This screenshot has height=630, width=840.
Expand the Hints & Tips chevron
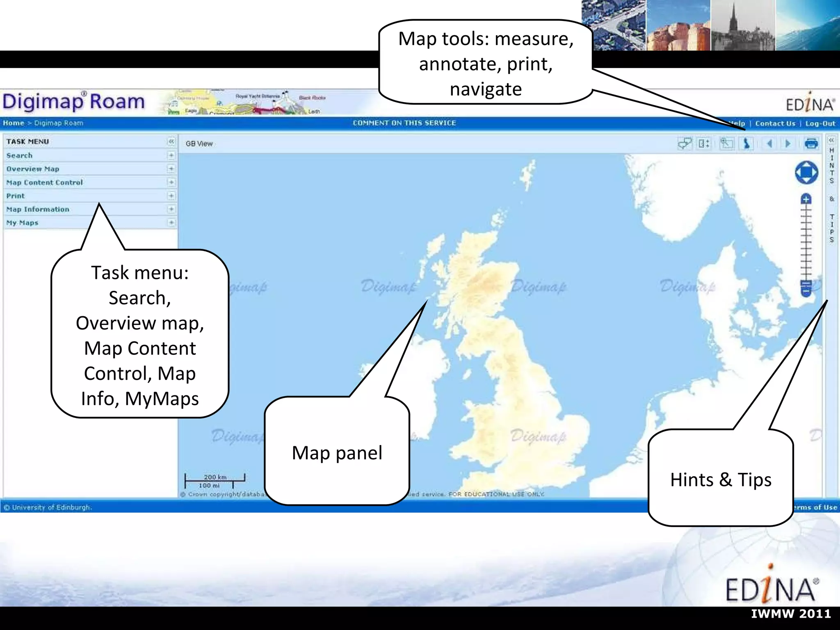(831, 140)
